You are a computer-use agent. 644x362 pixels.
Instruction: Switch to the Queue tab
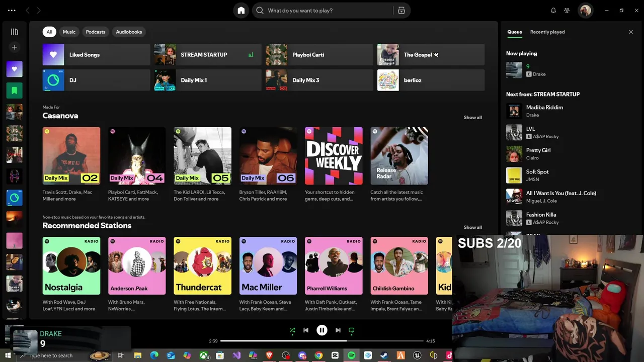click(514, 32)
